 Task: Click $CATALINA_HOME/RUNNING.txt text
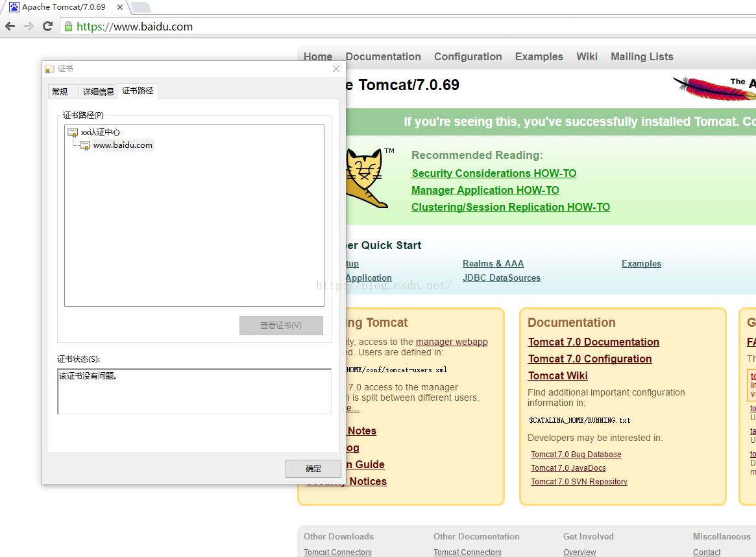(579, 420)
